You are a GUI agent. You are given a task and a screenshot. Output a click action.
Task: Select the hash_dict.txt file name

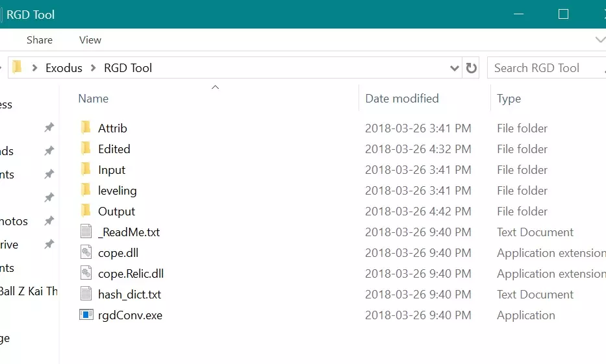pos(129,295)
